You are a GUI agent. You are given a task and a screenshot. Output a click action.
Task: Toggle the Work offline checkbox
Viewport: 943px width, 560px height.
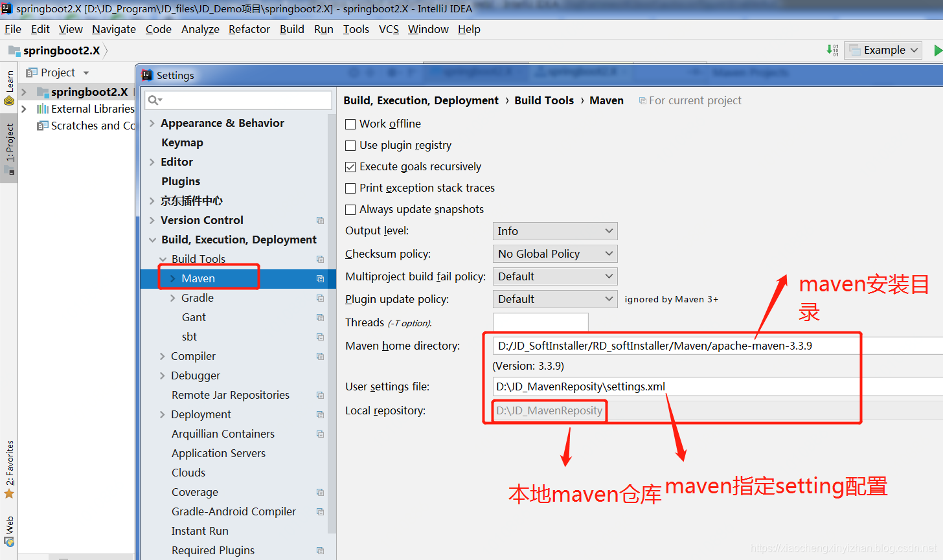coord(350,124)
